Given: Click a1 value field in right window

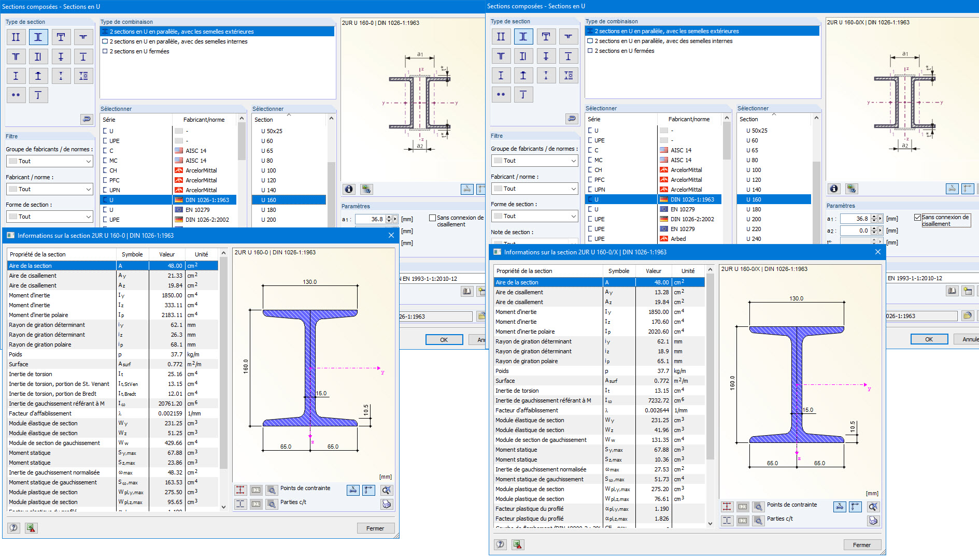Looking at the screenshot, I should (855, 219).
